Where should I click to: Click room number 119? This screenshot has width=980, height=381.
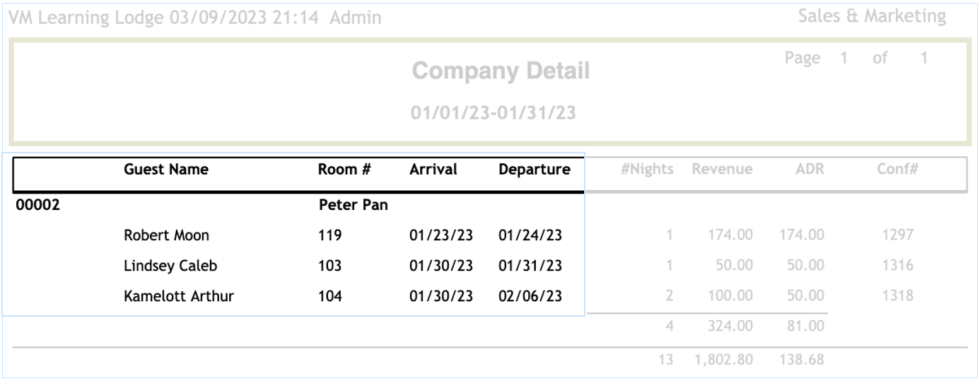330,235
